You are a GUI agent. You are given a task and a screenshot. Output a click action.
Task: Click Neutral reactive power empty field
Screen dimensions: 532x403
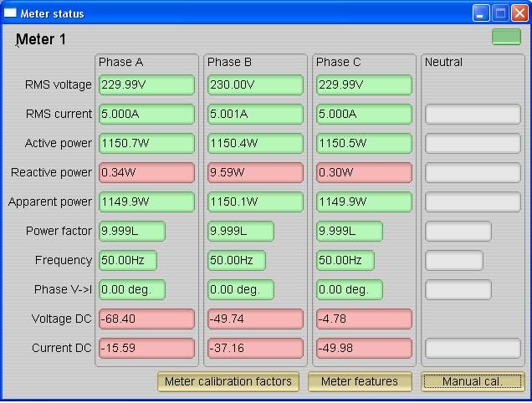[x=473, y=173]
